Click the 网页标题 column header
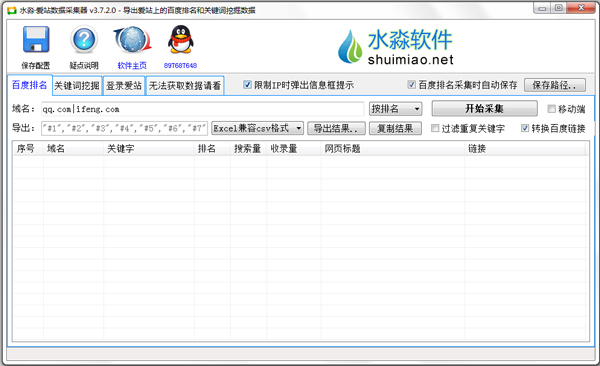Viewport: 600px width, 366px height. point(393,149)
